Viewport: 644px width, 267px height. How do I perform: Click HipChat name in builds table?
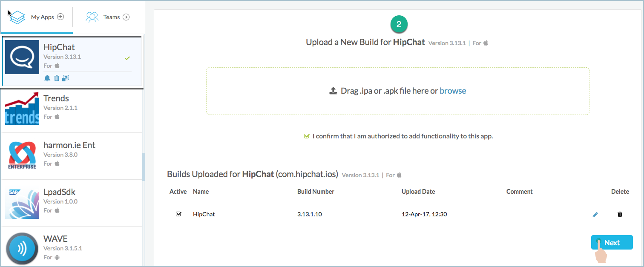[204, 214]
